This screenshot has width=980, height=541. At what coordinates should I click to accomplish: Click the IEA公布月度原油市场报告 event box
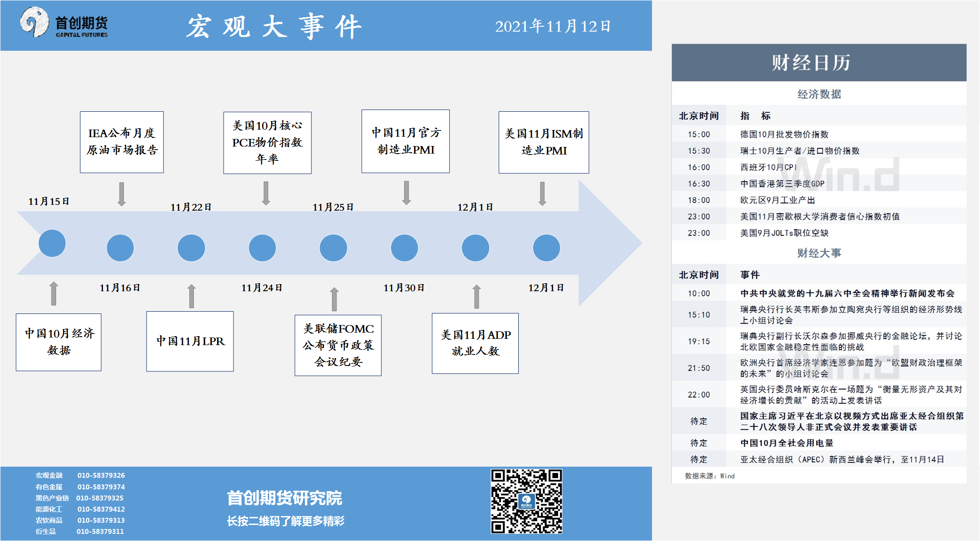coord(122,142)
